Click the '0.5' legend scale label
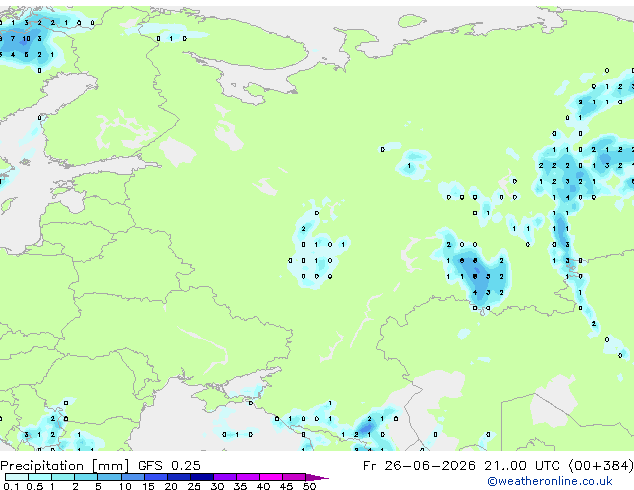 pos(34,486)
